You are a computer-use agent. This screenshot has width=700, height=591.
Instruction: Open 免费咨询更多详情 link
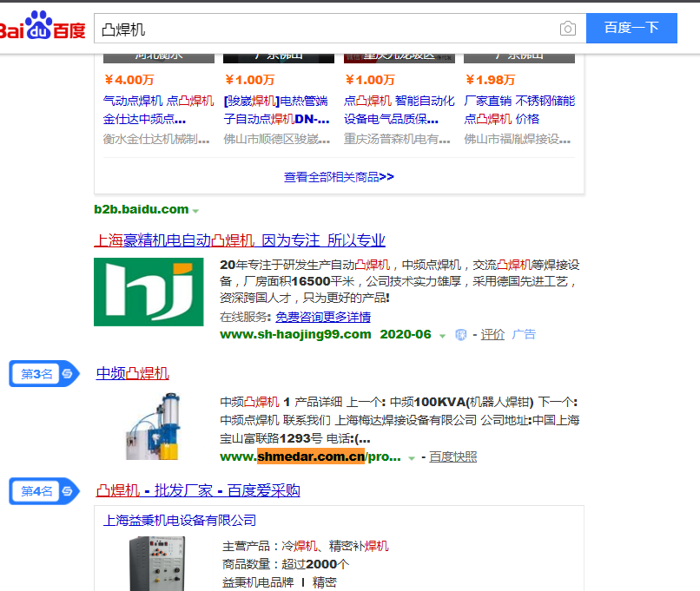tap(323, 317)
